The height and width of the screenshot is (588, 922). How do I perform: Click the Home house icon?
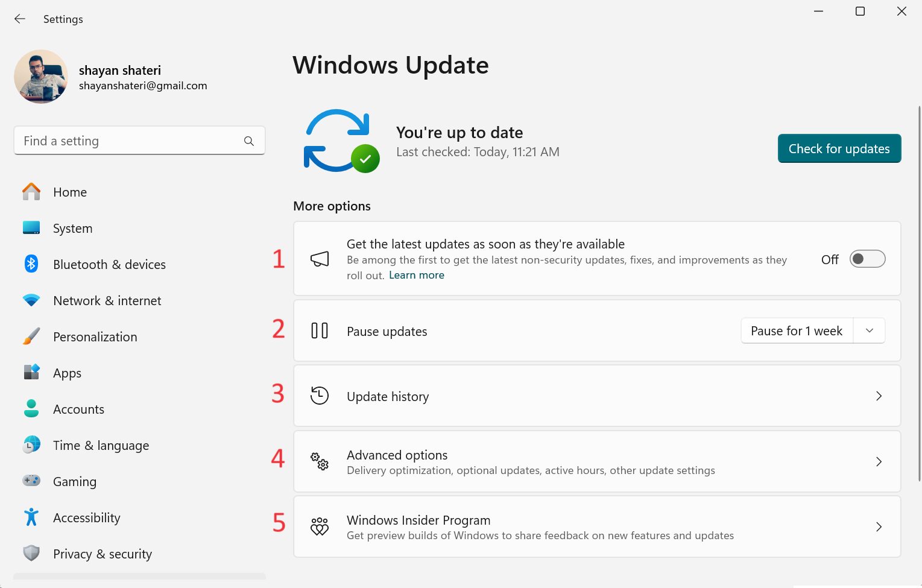coord(31,192)
